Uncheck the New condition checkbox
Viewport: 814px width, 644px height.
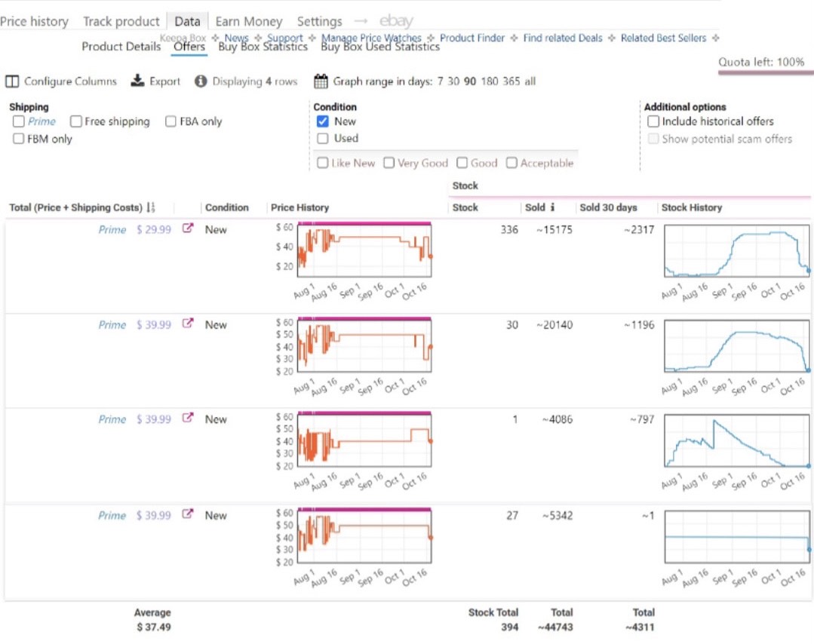(323, 121)
